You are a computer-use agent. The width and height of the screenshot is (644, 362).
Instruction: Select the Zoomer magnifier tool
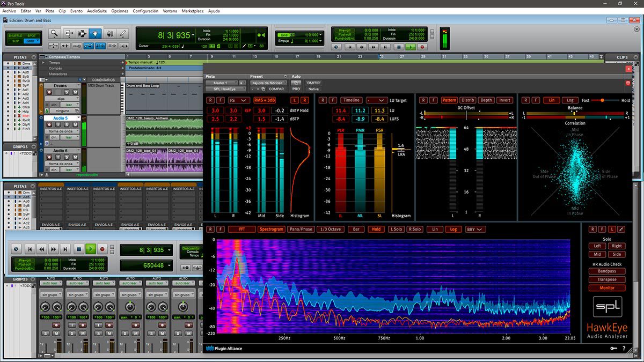tap(54, 33)
